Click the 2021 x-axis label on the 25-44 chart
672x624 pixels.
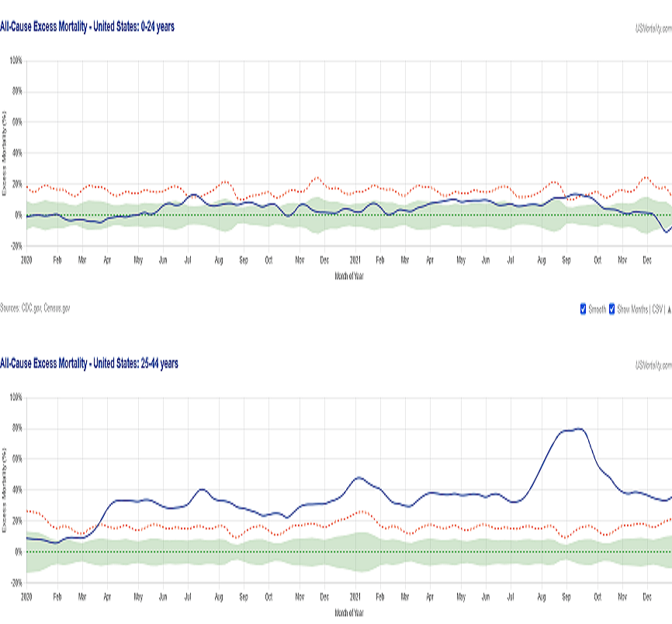355,597
